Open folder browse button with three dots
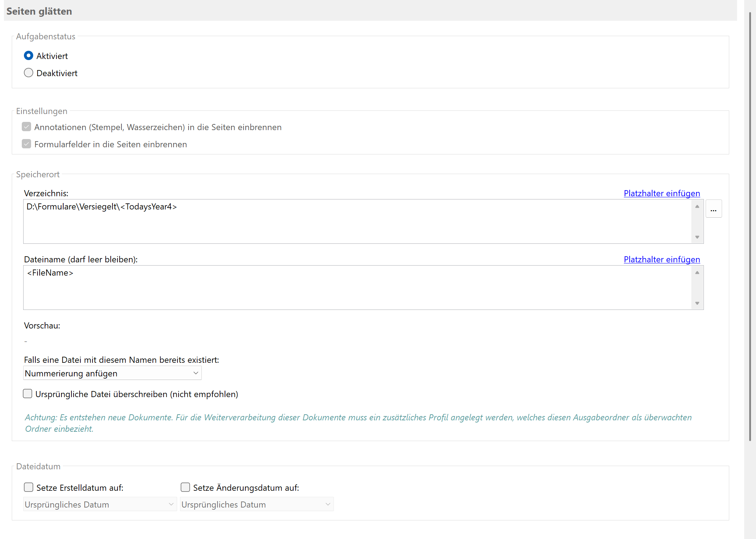 point(713,209)
